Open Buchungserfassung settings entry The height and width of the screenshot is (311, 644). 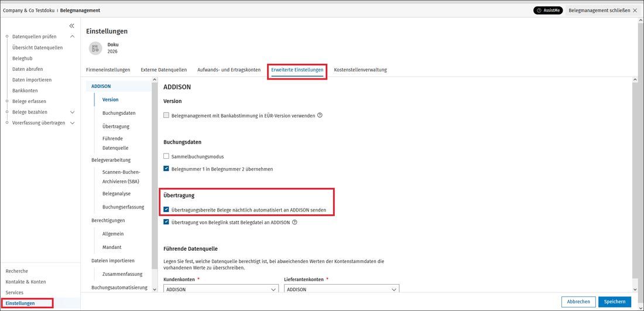pos(123,207)
